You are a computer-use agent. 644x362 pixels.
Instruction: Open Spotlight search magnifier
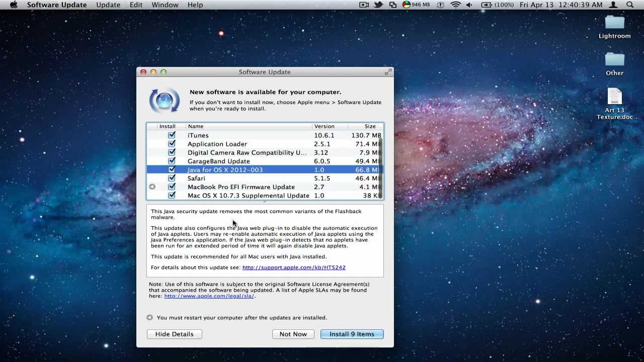630,5
